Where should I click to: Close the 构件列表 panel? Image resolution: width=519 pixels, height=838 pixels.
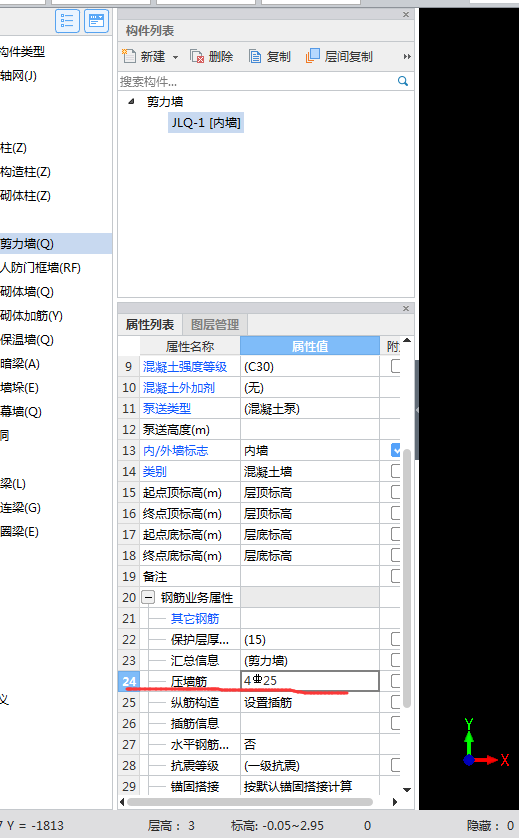pyautogui.click(x=406, y=14)
